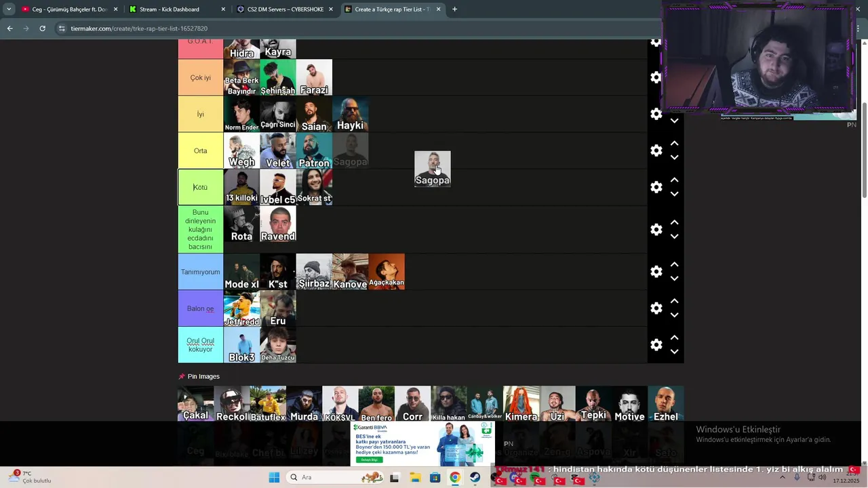Open settings gear for İyi tier

pyautogui.click(x=656, y=114)
